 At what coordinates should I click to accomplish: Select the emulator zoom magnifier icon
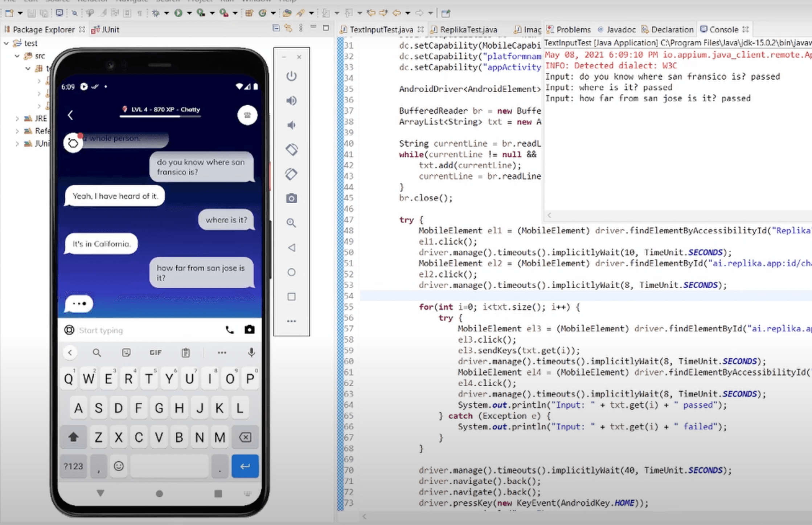coord(291,223)
